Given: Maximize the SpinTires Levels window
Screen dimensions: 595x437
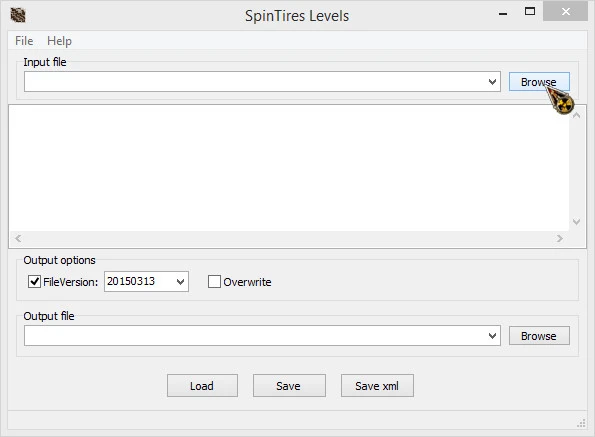Looking at the screenshot, I should (530, 12).
